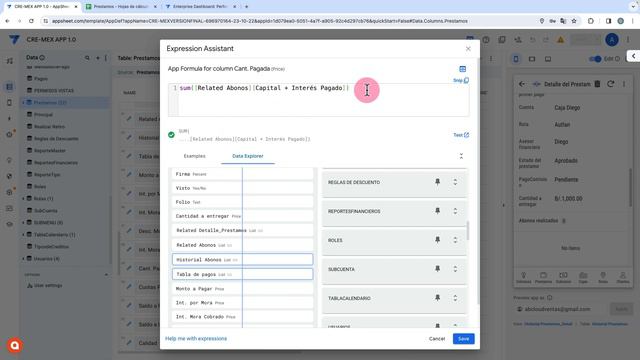Viewport: 640px width, 360px height.
Task: Close the Expression Assistant dialog
Action: (468, 49)
